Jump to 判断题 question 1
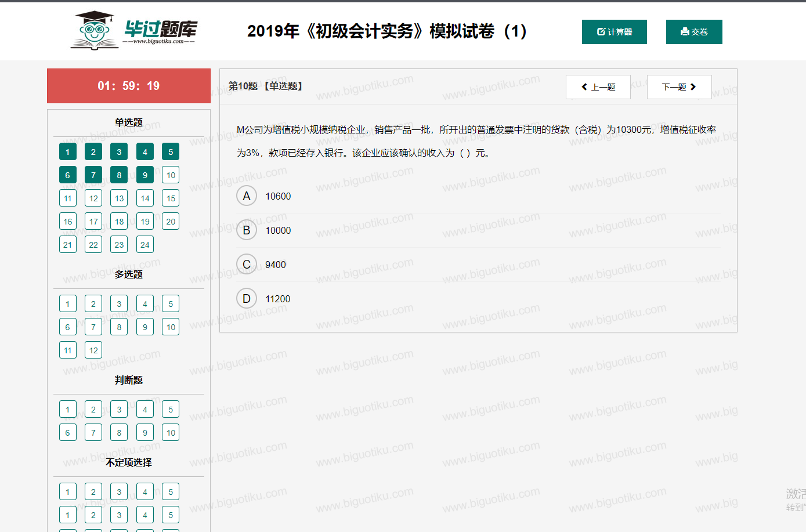The height and width of the screenshot is (532, 806). [68, 410]
